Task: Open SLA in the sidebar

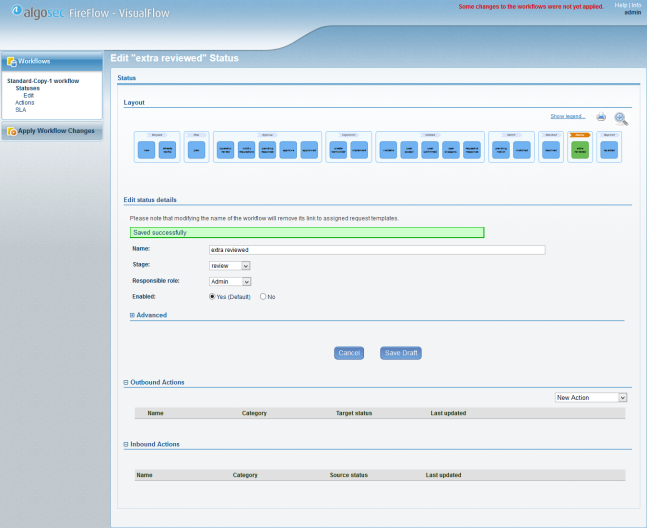Action: 20,109
